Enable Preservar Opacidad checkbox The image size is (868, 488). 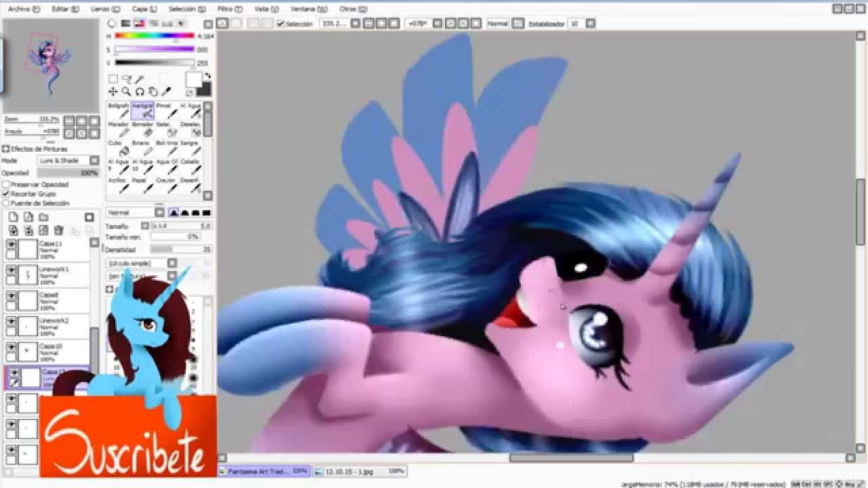(x=6, y=184)
